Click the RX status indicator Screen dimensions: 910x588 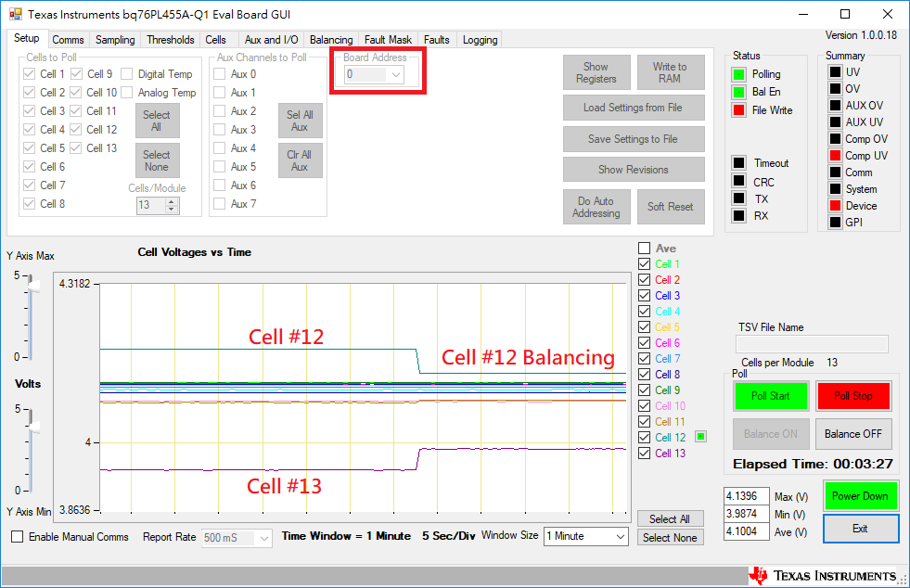click(738, 215)
